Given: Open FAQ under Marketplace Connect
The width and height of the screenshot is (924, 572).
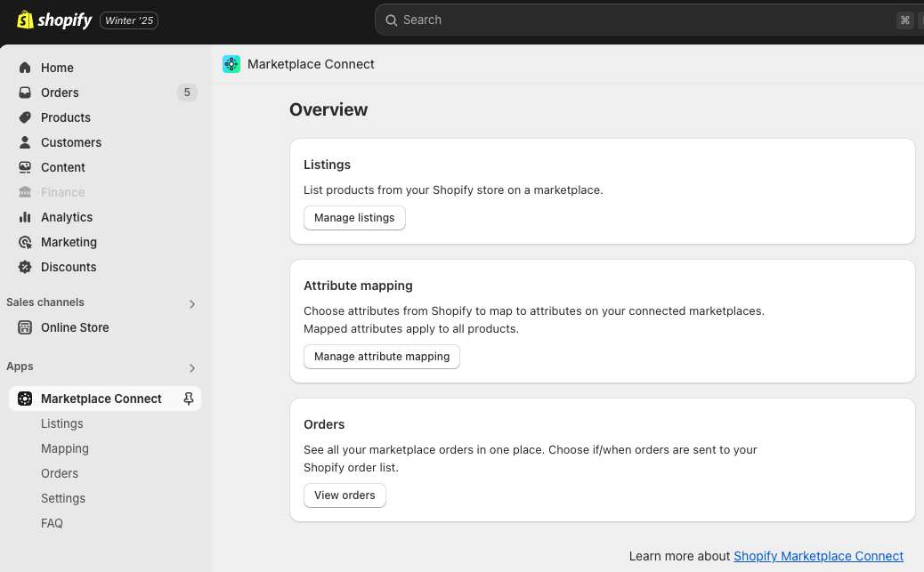Looking at the screenshot, I should (52, 523).
